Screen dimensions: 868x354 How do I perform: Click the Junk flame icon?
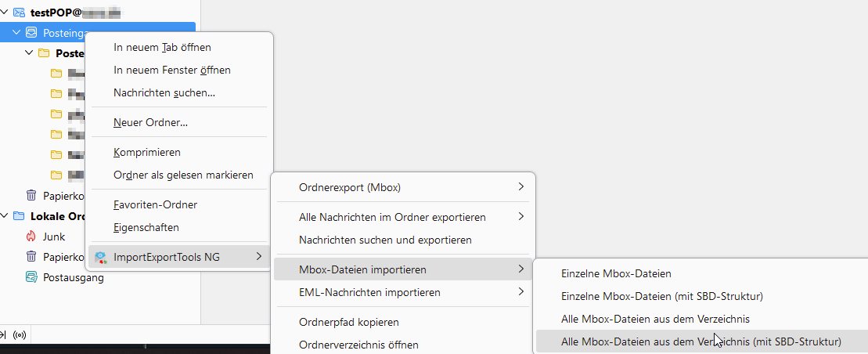click(31, 237)
